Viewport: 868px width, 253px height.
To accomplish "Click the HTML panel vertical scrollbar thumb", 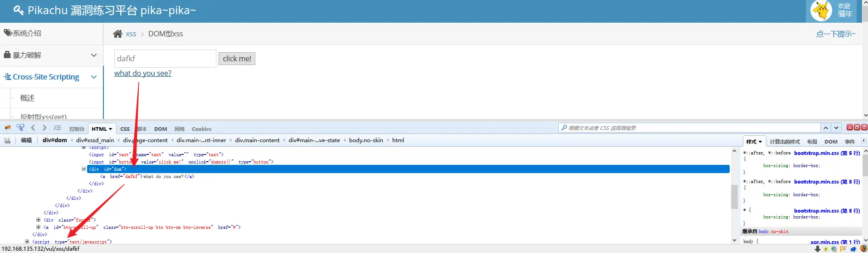I will click(x=734, y=197).
